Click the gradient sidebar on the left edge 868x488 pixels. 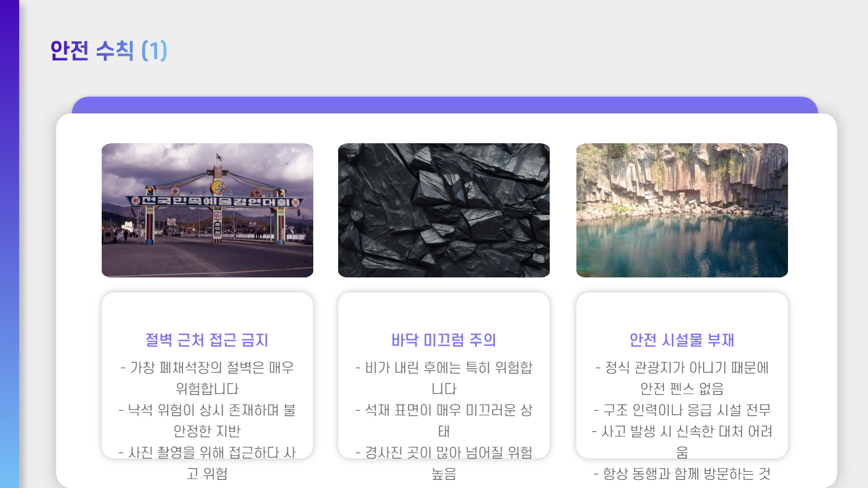click(9, 244)
